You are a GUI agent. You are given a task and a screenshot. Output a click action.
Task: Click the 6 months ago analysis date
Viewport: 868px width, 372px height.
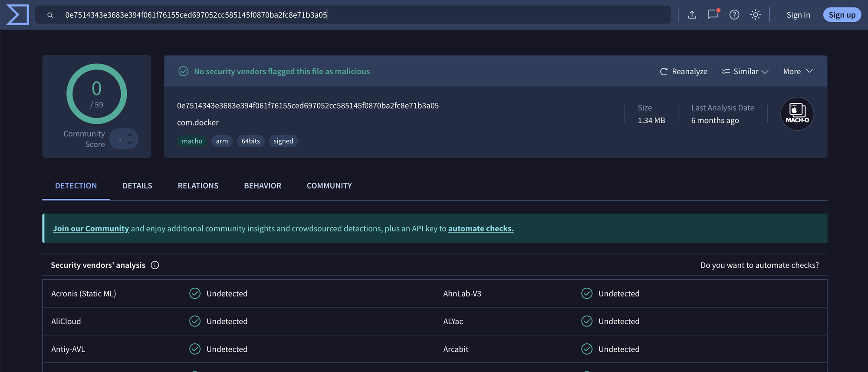pyautogui.click(x=715, y=120)
